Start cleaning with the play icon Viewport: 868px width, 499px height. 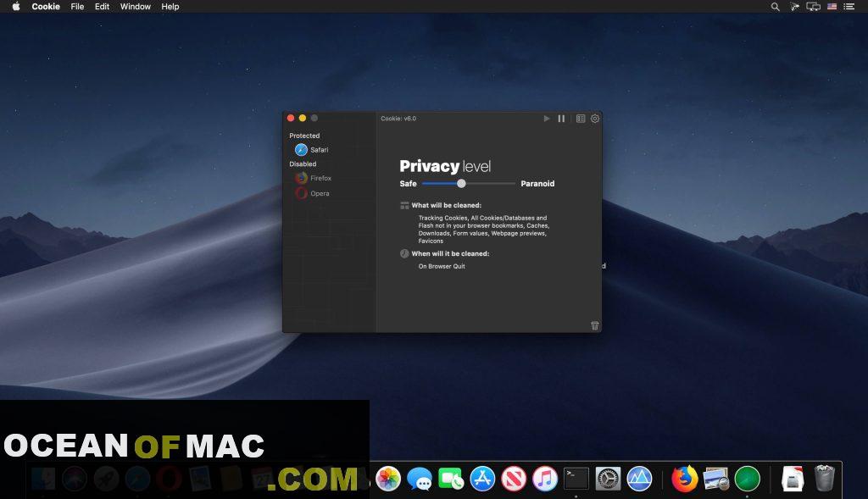click(547, 119)
